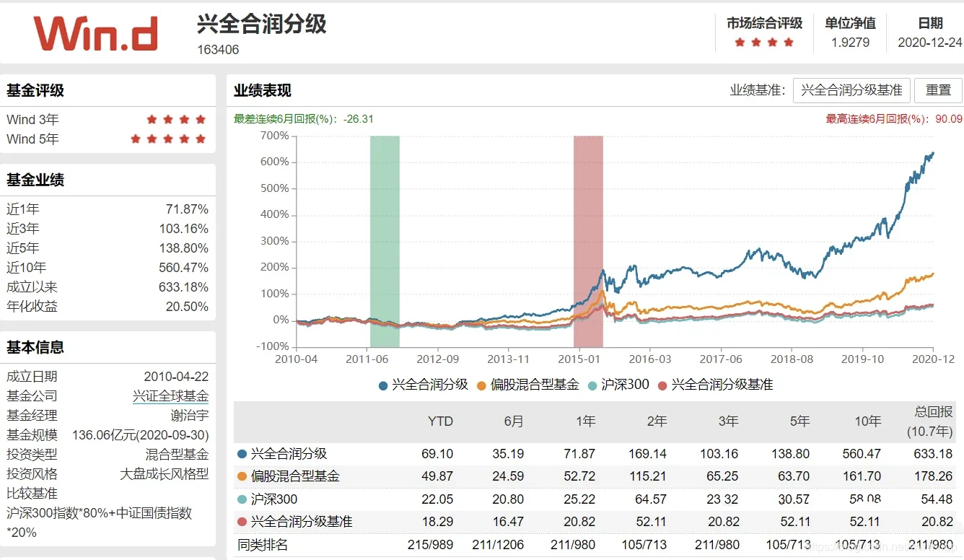
Task: Click teal dot beside 沪深300 table row
Action: (x=242, y=499)
